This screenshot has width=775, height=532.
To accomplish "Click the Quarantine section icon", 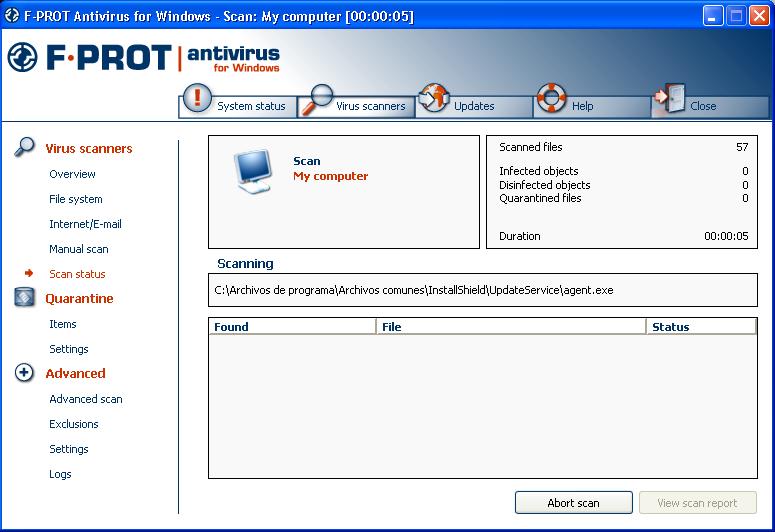I will [x=25, y=297].
